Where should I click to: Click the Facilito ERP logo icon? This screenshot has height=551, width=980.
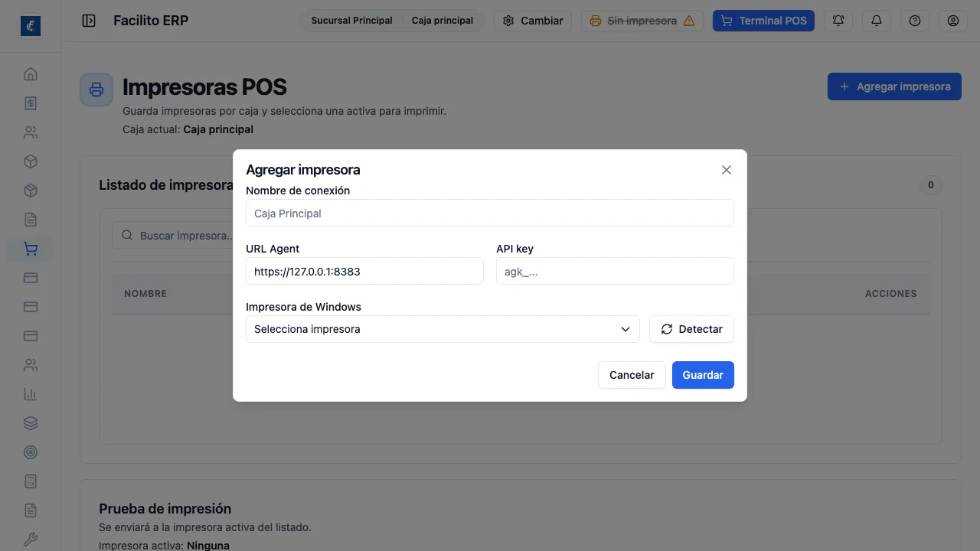(x=31, y=26)
